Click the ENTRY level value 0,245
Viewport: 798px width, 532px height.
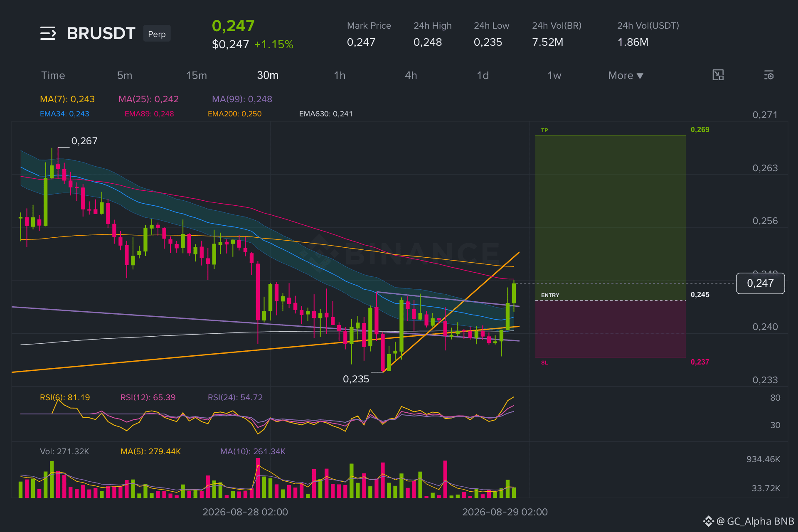point(700,295)
